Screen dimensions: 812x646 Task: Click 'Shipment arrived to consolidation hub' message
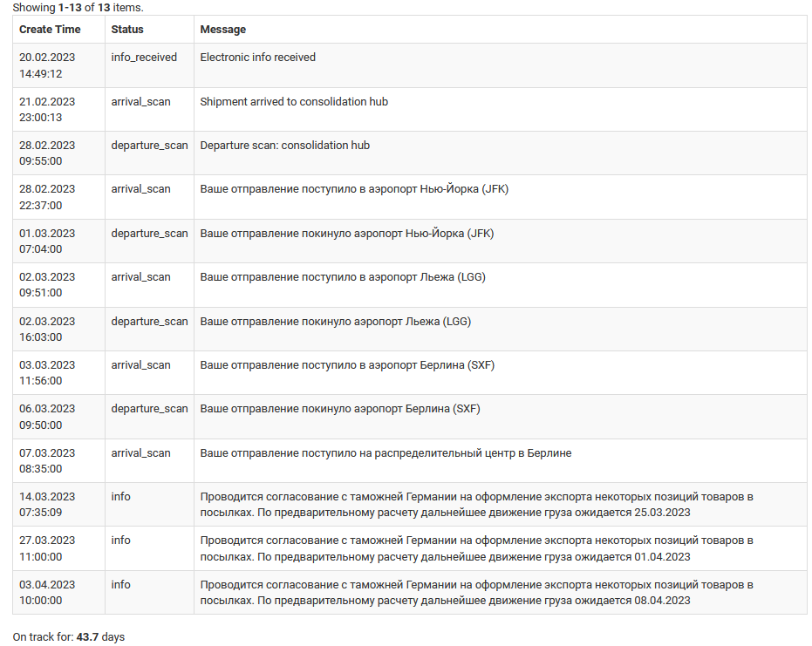294,102
